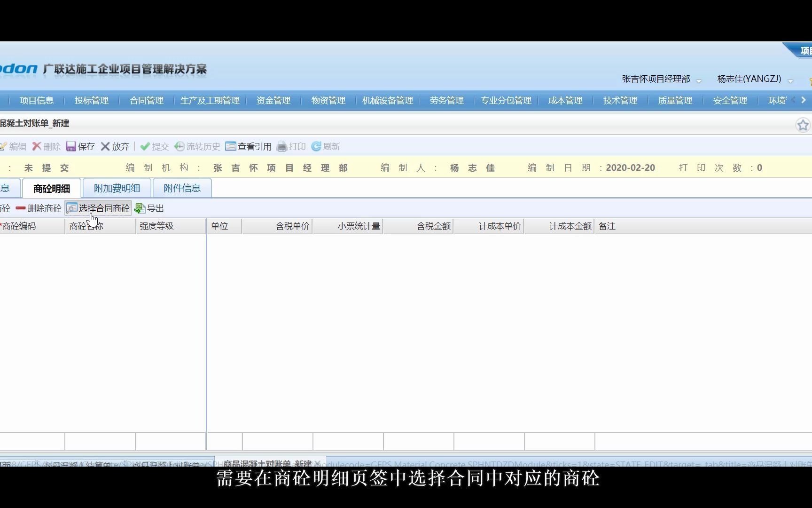The height and width of the screenshot is (508, 812).
Task: Click 放弃 to discard changes
Action: click(x=115, y=146)
